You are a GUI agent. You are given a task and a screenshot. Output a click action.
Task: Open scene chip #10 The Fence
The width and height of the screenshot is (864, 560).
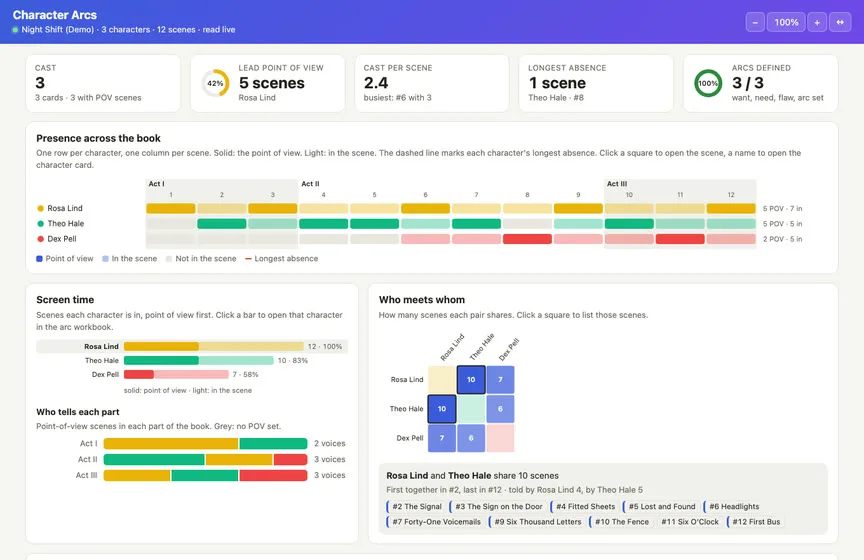click(620, 522)
